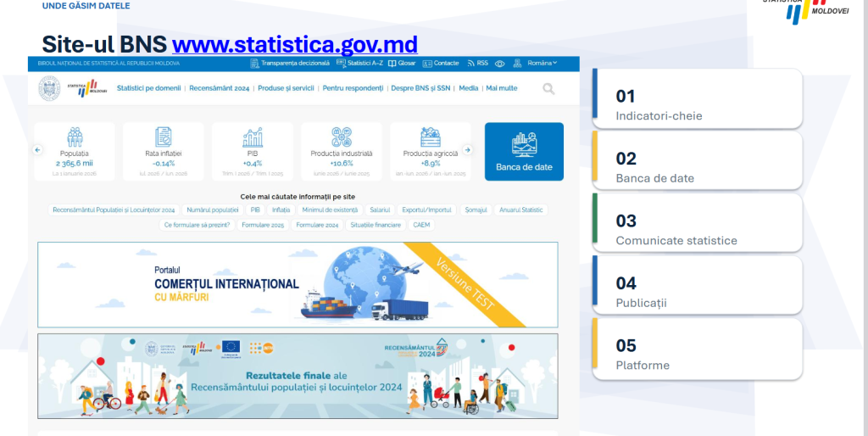The image size is (868, 436).
Task: Open Transparența decizională icon link
Action: [x=254, y=63]
